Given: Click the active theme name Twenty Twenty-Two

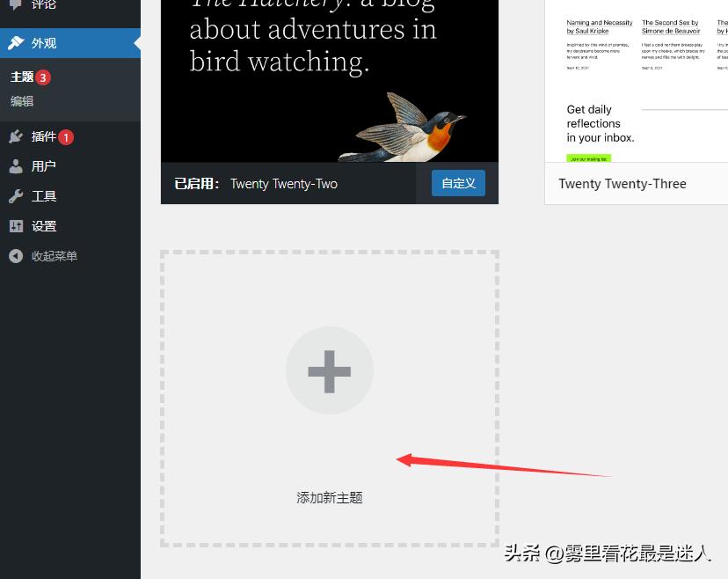Looking at the screenshot, I should click(x=284, y=184).
